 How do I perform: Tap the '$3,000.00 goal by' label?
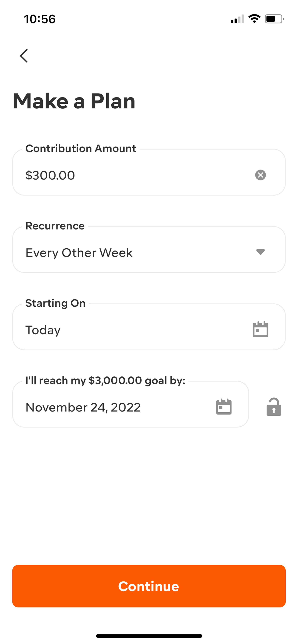pyautogui.click(x=105, y=380)
